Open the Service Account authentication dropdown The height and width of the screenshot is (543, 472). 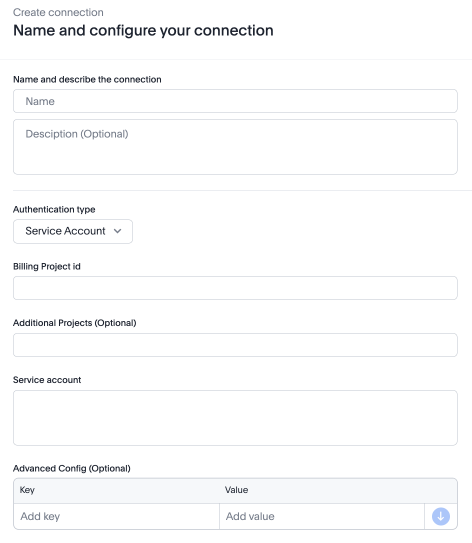(x=73, y=231)
